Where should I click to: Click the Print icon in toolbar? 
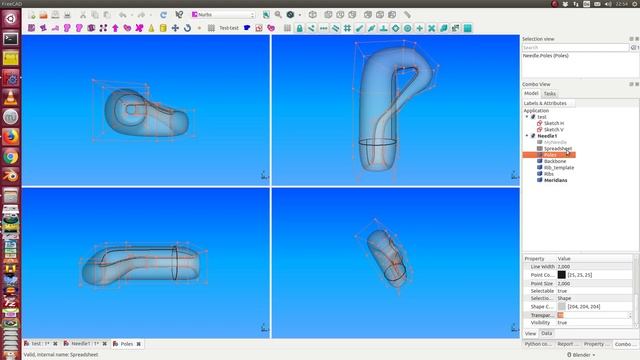(67, 15)
